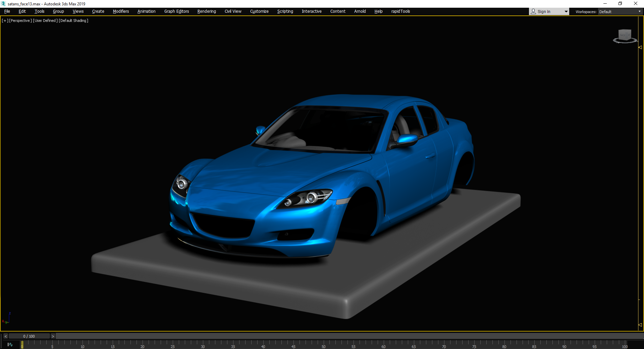Open the Help menu
Screen dimensions: 644x349
[378, 11]
